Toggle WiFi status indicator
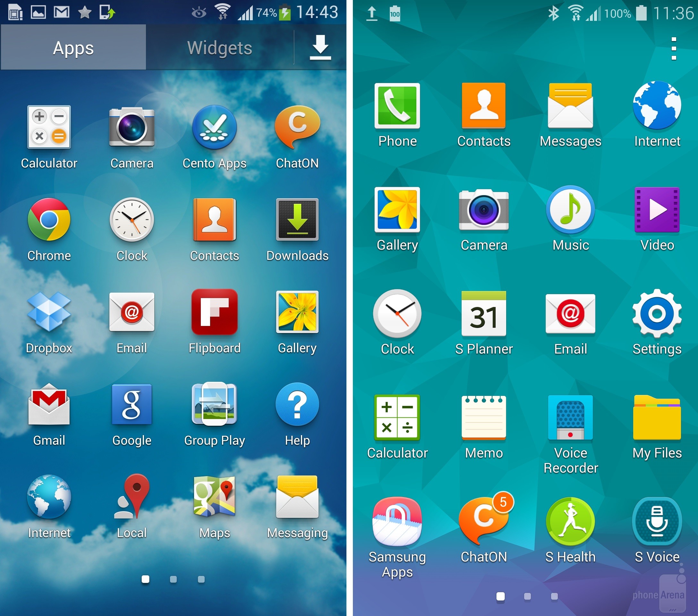 coord(224,11)
